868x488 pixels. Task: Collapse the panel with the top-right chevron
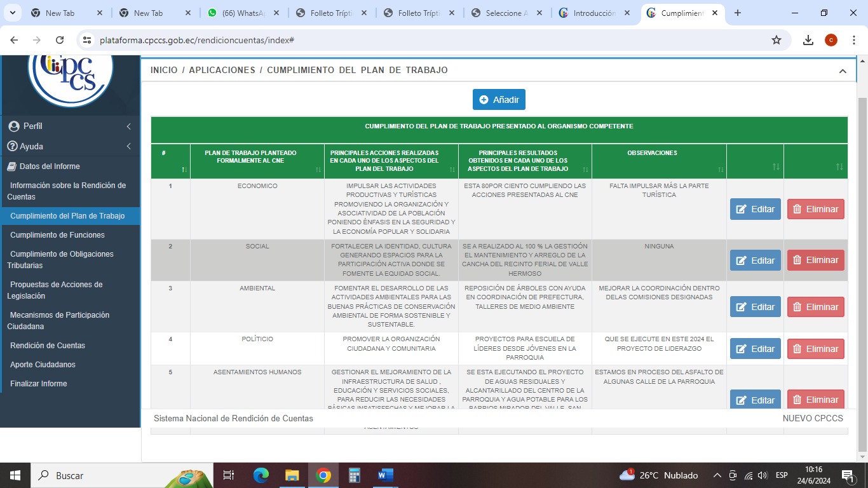tap(843, 71)
